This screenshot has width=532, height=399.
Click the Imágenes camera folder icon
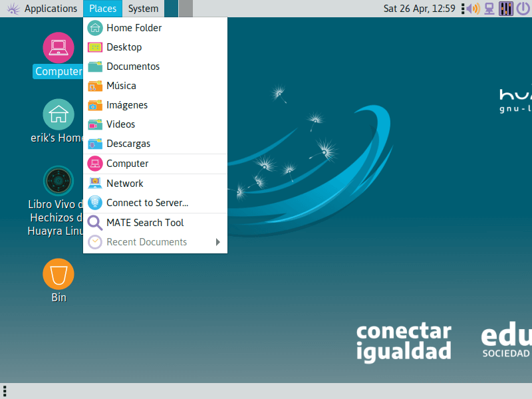[x=95, y=105]
